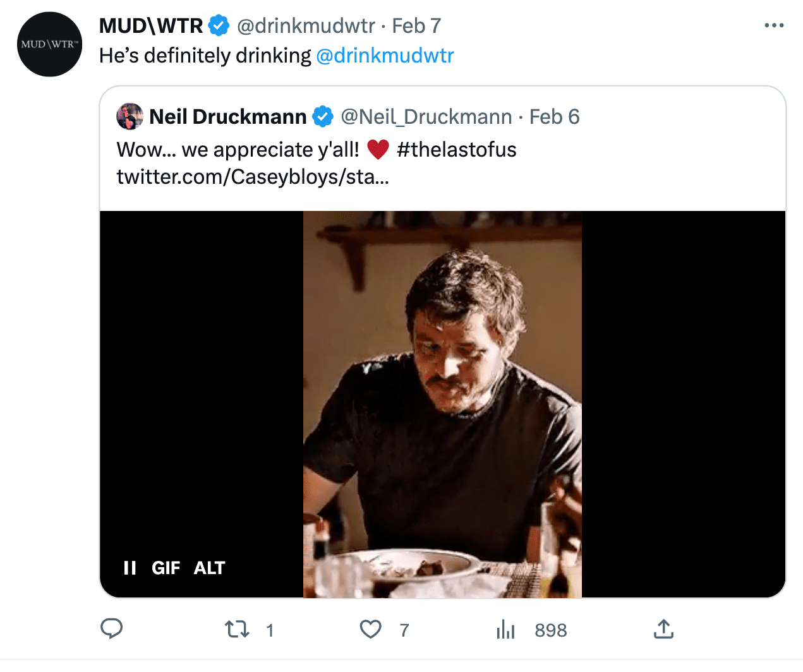
Task: Open the Feb 7 tweet timestamp
Action: (416, 26)
